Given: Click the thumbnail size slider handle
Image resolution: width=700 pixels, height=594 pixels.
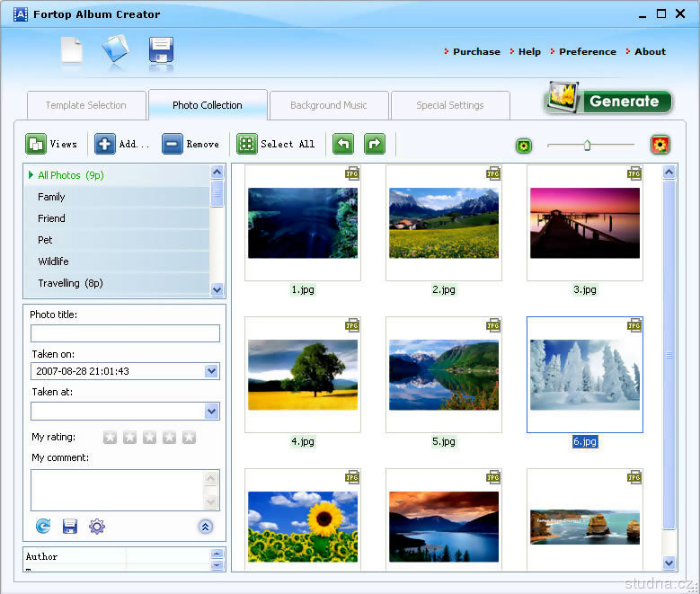Looking at the screenshot, I should point(587,145).
